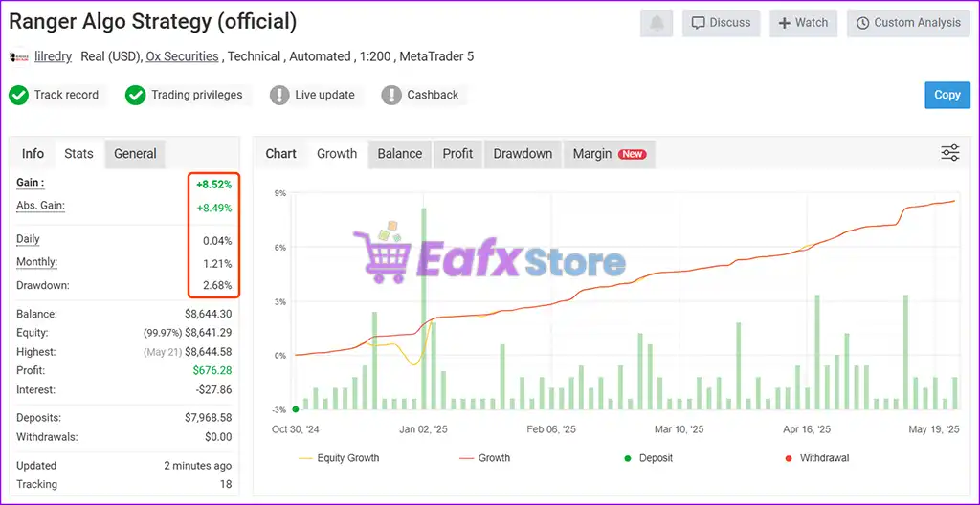Click the Ranger Algo Strategy title

click(152, 23)
